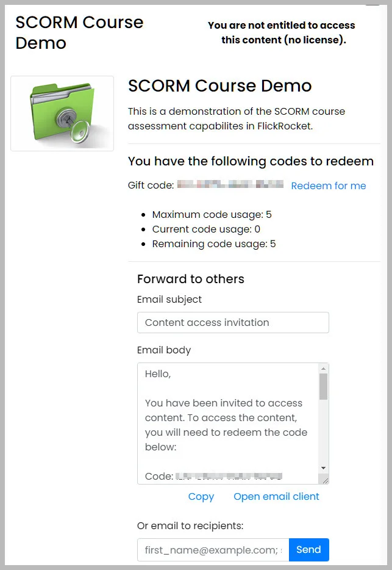392x570 pixels.
Task: Click the SCORM Course Demo heading beside the thumbnail
Action: pyautogui.click(x=219, y=85)
